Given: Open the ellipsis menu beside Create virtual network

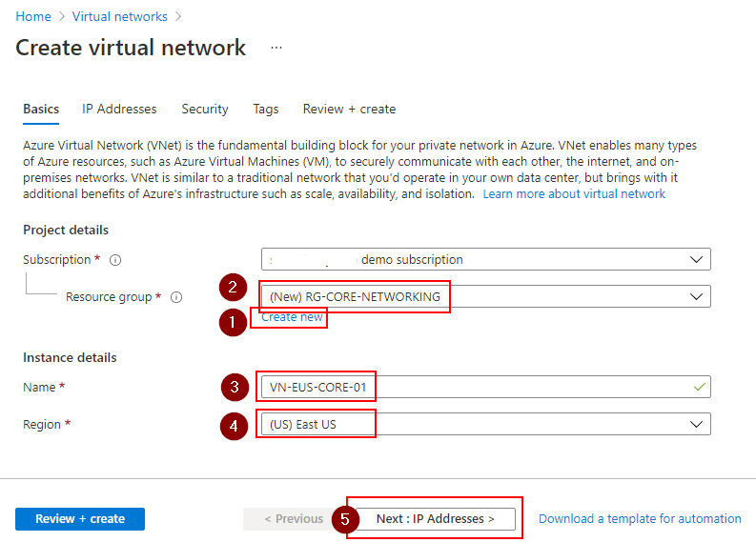Looking at the screenshot, I should pyautogui.click(x=276, y=47).
